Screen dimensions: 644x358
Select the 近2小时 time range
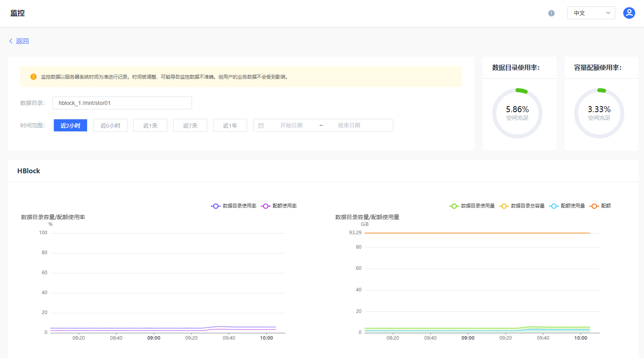click(x=70, y=125)
